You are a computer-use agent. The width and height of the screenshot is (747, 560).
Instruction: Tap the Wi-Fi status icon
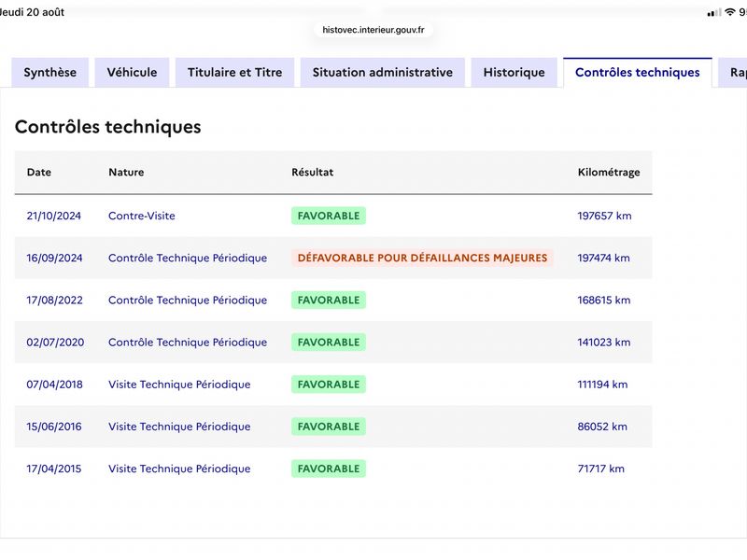pyautogui.click(x=730, y=12)
